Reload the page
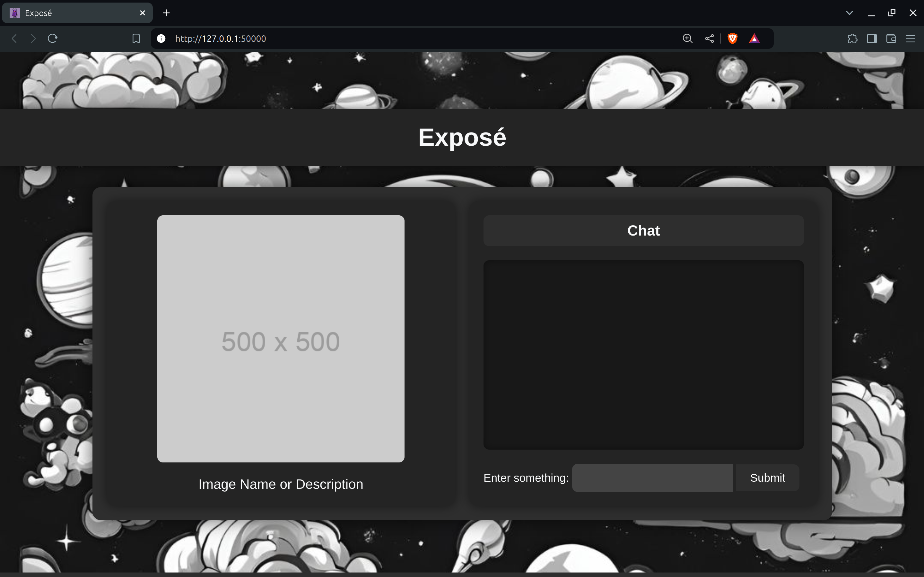Image resolution: width=924 pixels, height=577 pixels. tap(53, 39)
